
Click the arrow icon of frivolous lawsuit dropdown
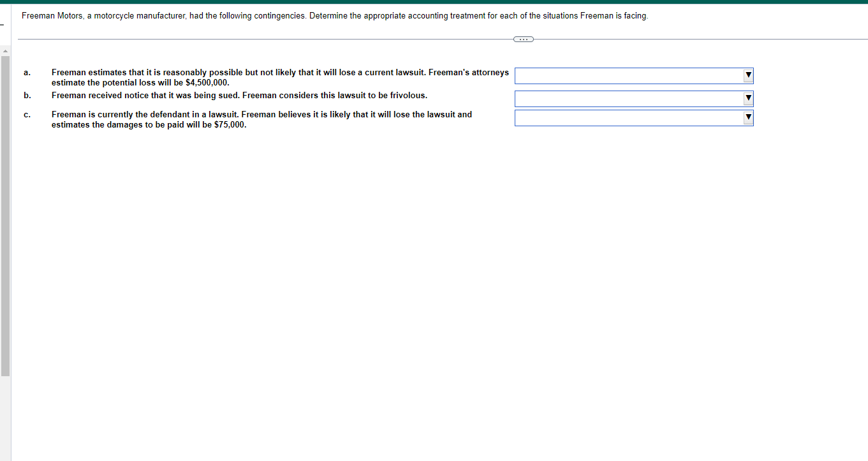(x=749, y=99)
